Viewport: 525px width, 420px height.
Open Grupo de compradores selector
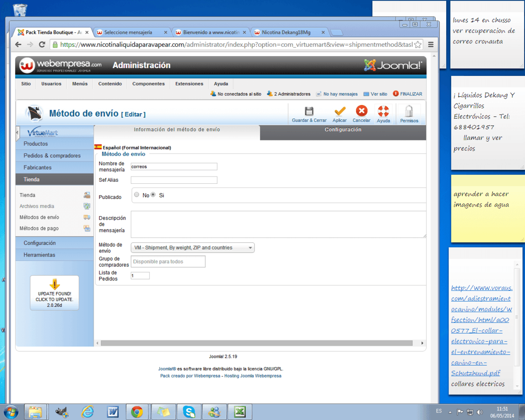pyautogui.click(x=168, y=262)
